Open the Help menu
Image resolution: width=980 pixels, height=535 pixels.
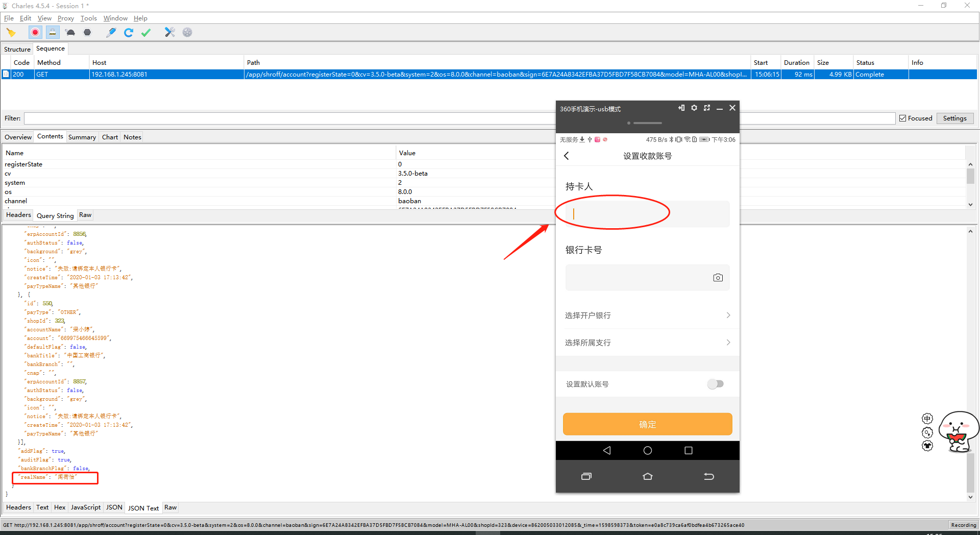(140, 18)
